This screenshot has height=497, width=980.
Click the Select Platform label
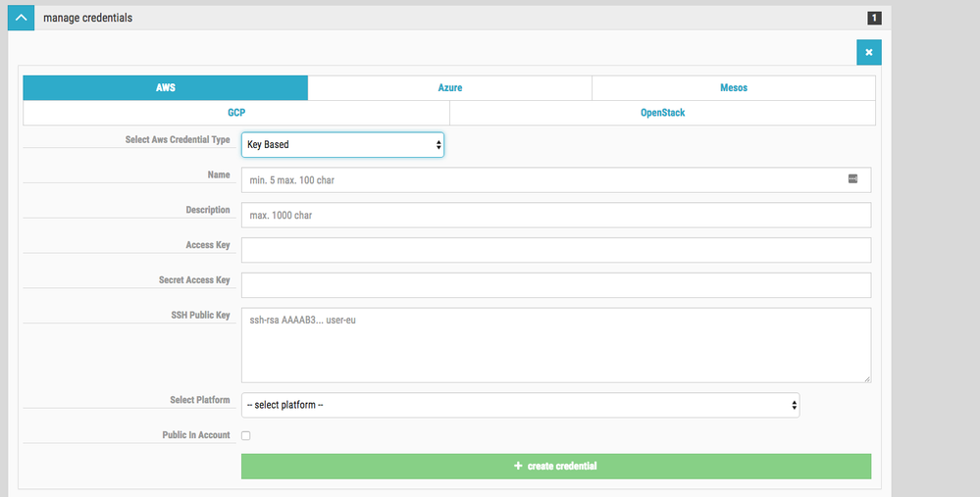click(200, 400)
